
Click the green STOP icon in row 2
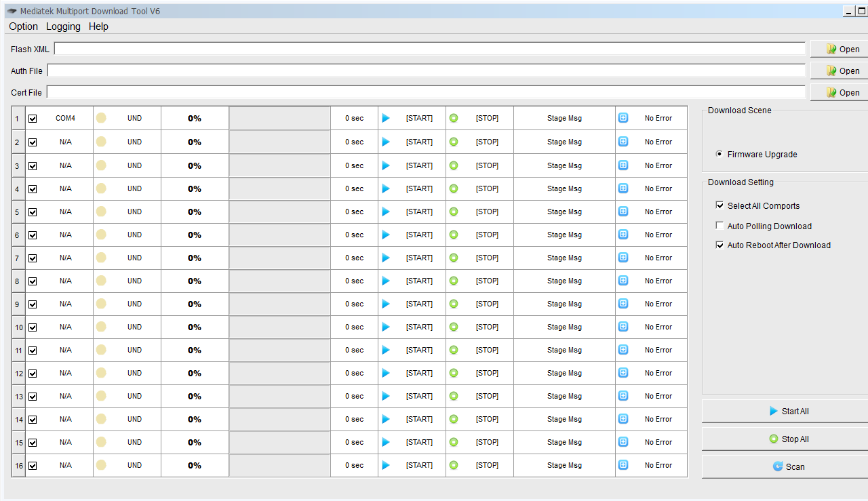(454, 142)
